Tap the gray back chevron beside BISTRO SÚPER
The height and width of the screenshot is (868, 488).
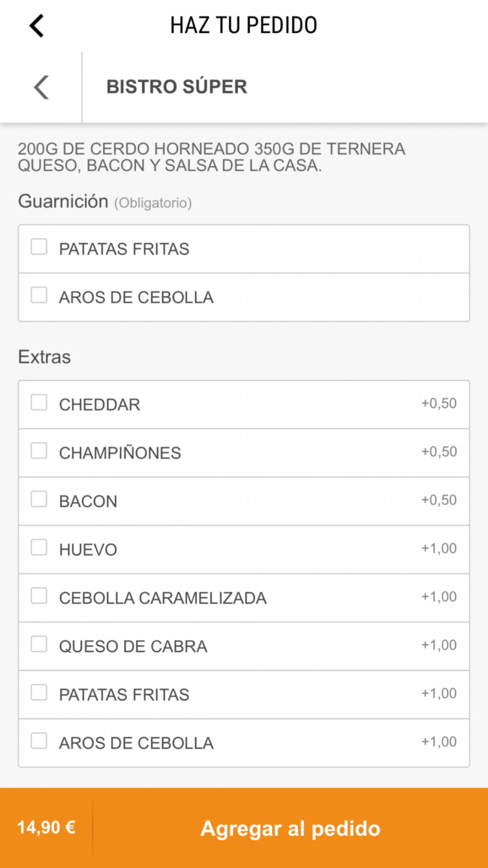pyautogui.click(x=41, y=87)
